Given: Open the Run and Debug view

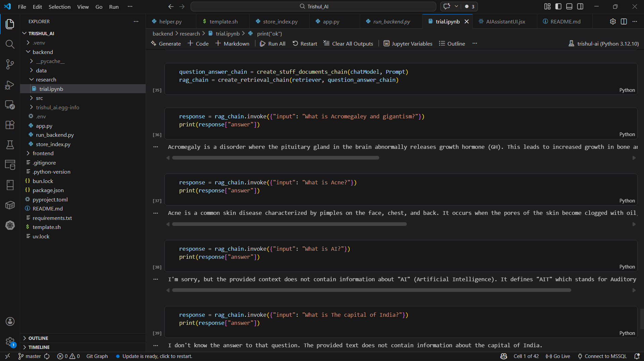Looking at the screenshot, I should [10, 85].
